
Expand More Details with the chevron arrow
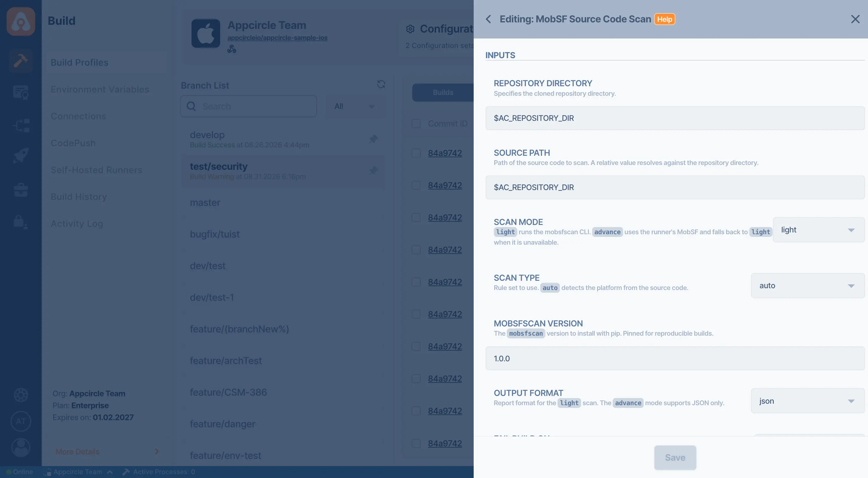(157, 452)
